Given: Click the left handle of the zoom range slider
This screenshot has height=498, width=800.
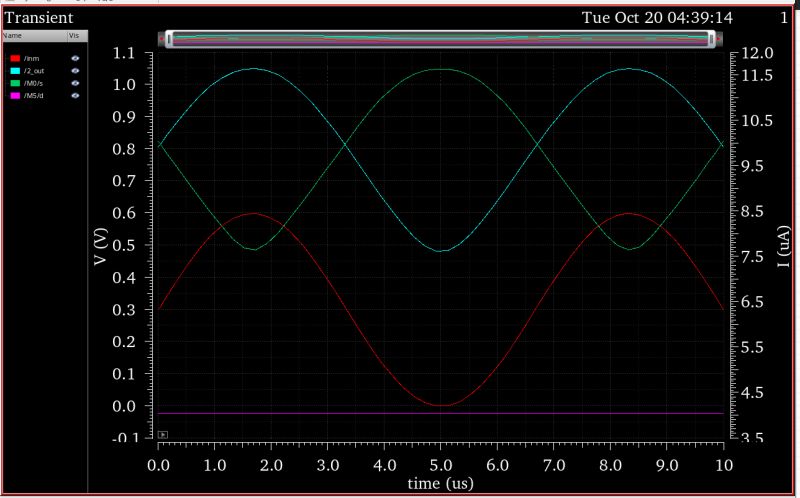Looking at the screenshot, I should (169, 39).
